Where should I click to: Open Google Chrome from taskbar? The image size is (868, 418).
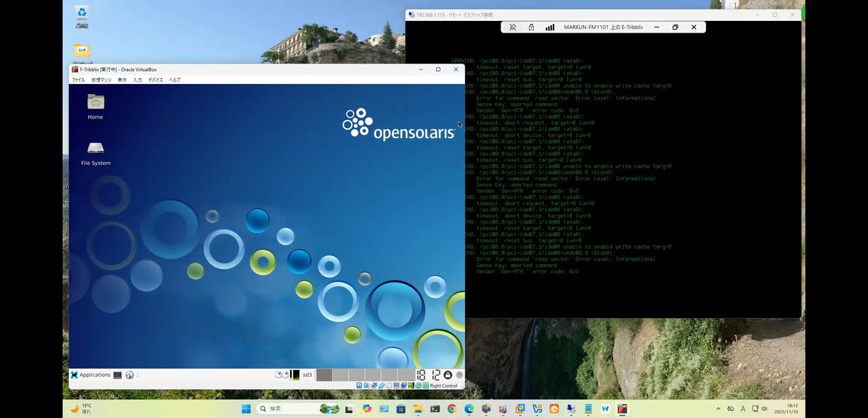pos(452,409)
